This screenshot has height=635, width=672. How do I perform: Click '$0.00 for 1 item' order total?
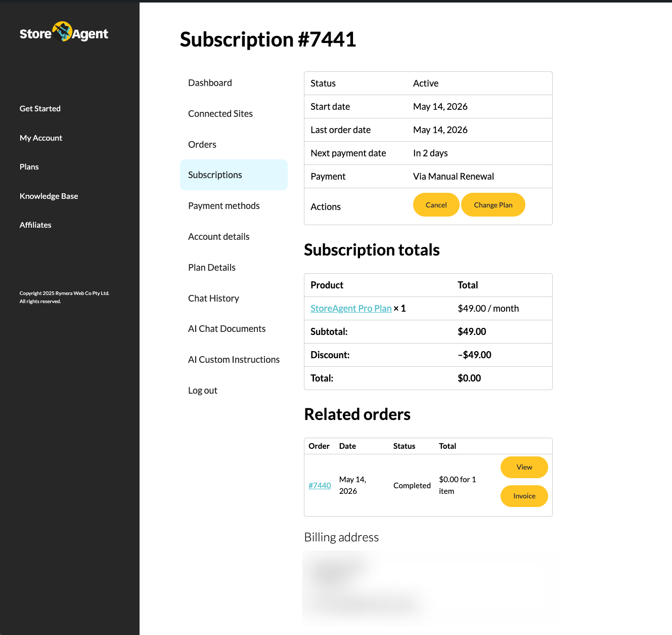point(458,485)
